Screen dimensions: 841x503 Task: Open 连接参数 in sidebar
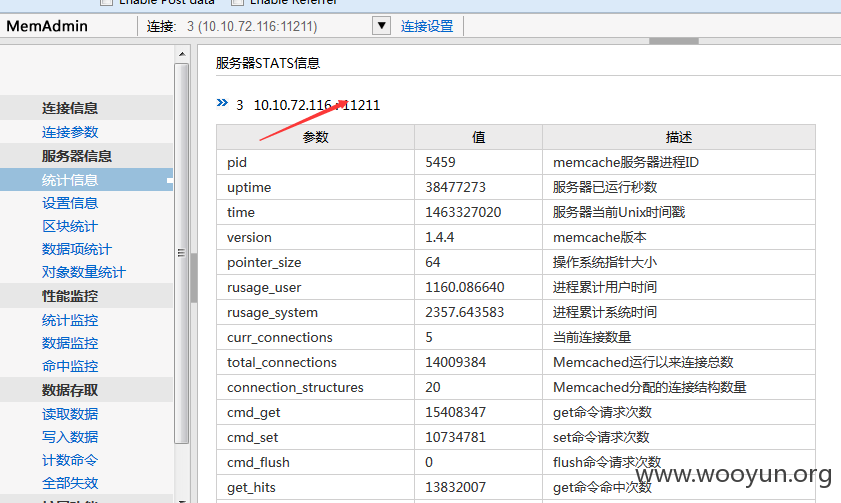[x=70, y=132]
